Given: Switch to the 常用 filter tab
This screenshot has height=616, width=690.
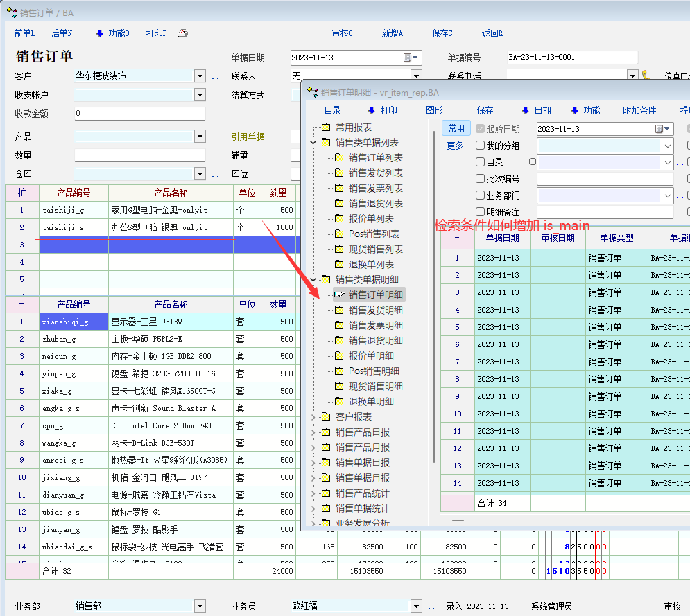Looking at the screenshot, I should point(456,128).
